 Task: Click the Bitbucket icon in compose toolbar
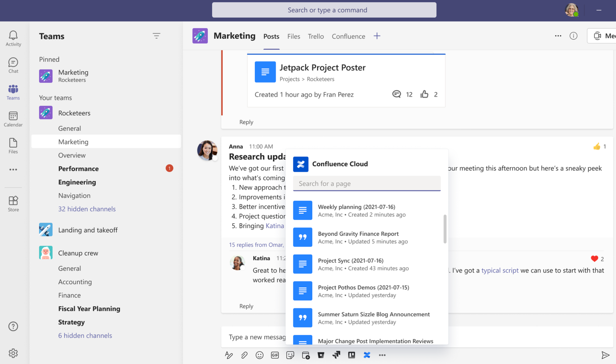pyautogui.click(x=321, y=355)
